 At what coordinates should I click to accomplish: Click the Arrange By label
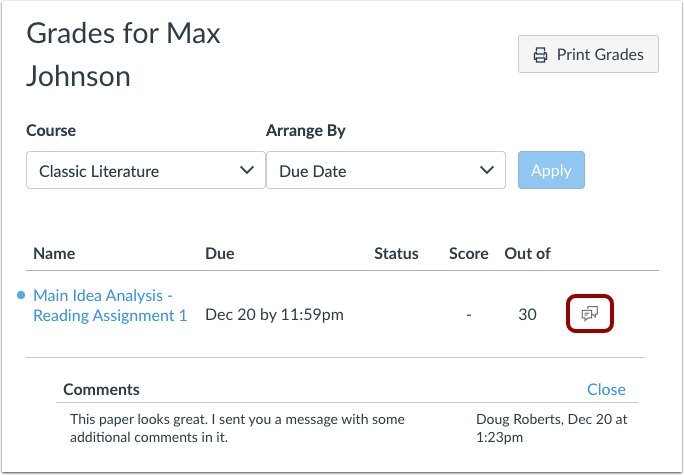[x=306, y=131]
